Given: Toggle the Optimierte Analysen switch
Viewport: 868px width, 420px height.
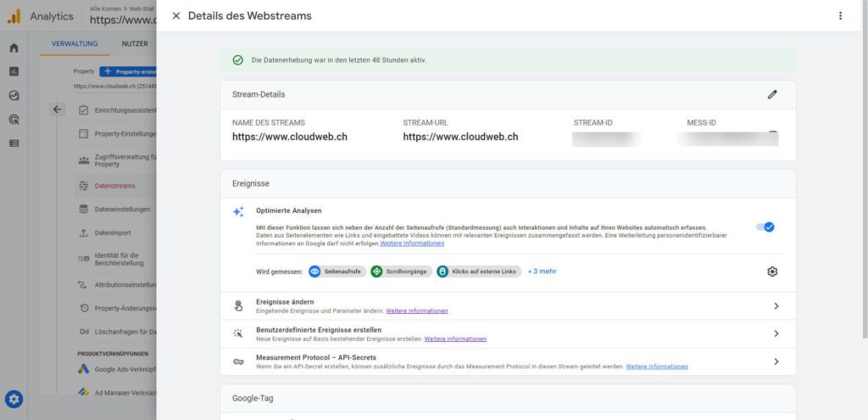Looking at the screenshot, I should [x=765, y=227].
